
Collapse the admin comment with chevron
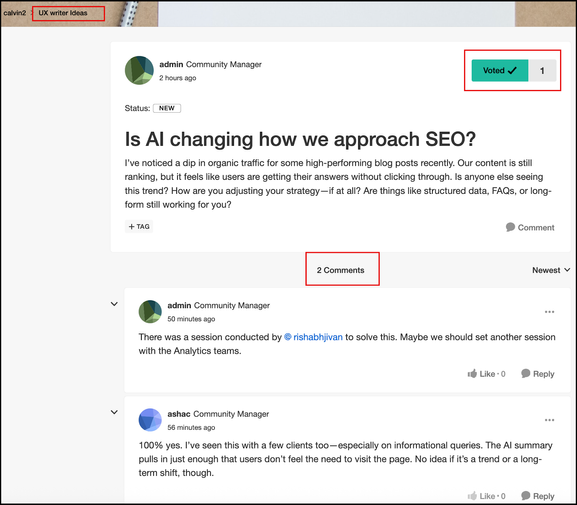[114, 304]
